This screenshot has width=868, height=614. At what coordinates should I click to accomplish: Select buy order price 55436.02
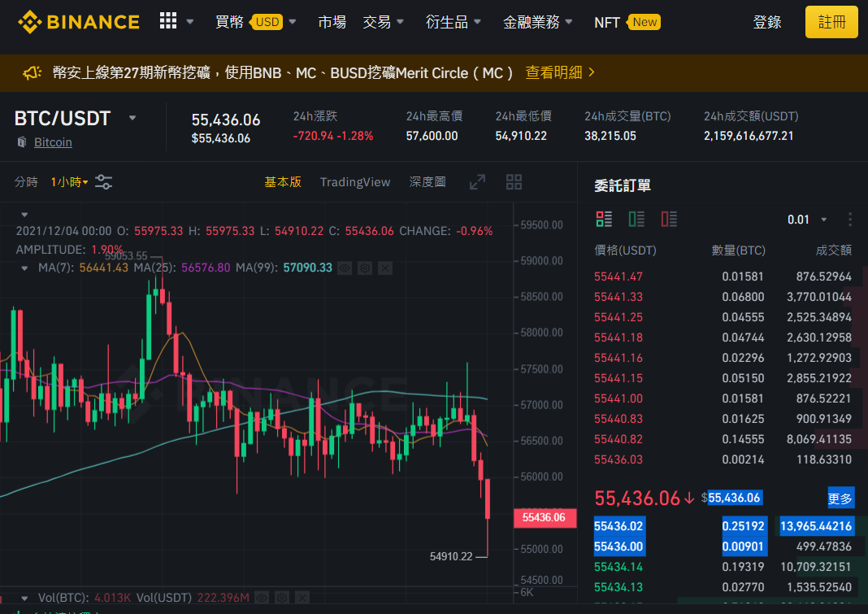pos(618,526)
